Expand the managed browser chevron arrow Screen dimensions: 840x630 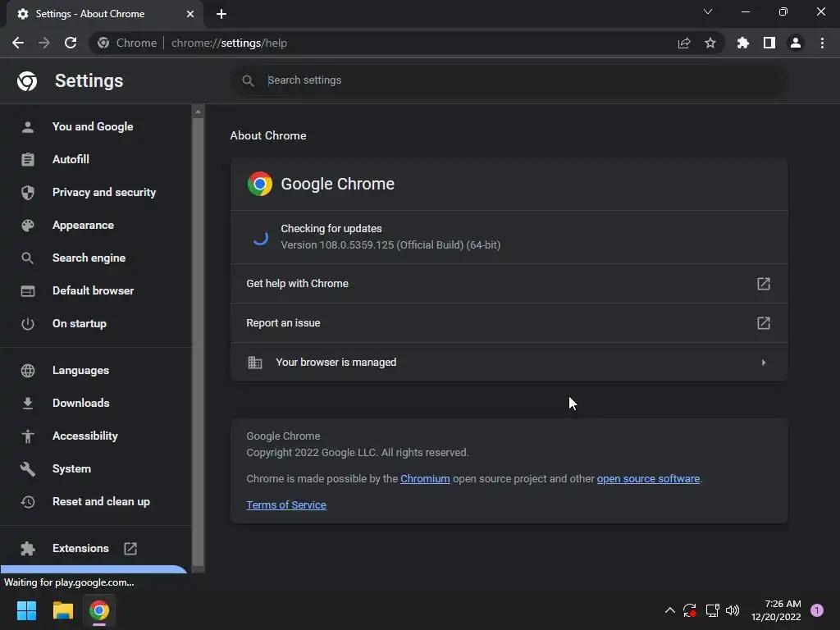(764, 362)
